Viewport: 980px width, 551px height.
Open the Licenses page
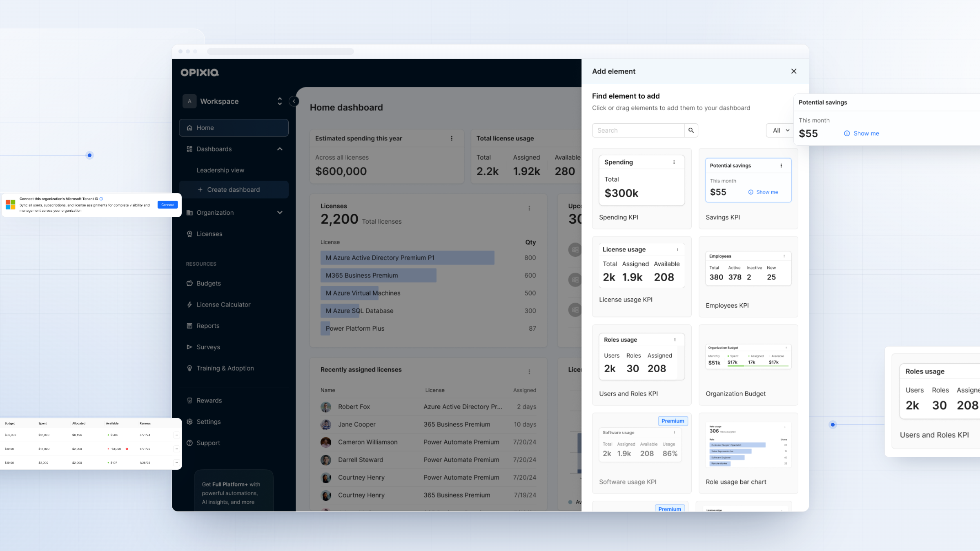click(209, 234)
